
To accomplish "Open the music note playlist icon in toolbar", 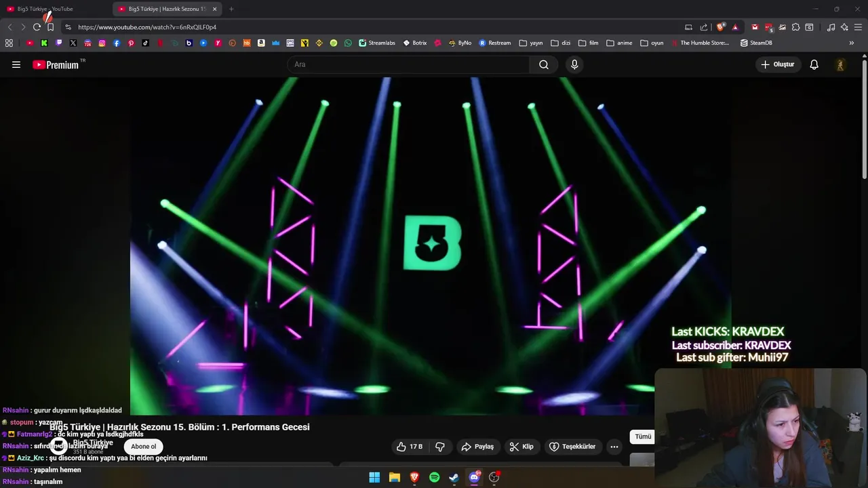I will tap(831, 27).
